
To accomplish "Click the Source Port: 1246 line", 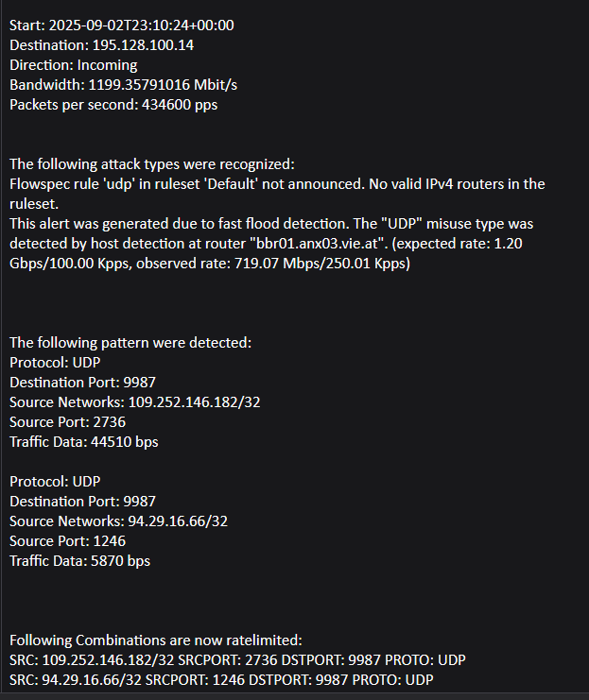I will [x=67, y=541].
